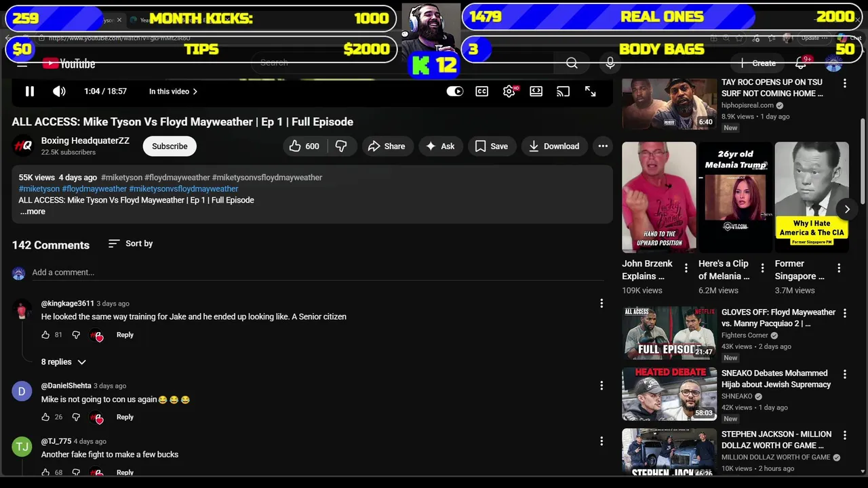Open options menu for @DanielShehta comment
The image size is (868, 488).
tap(601, 386)
